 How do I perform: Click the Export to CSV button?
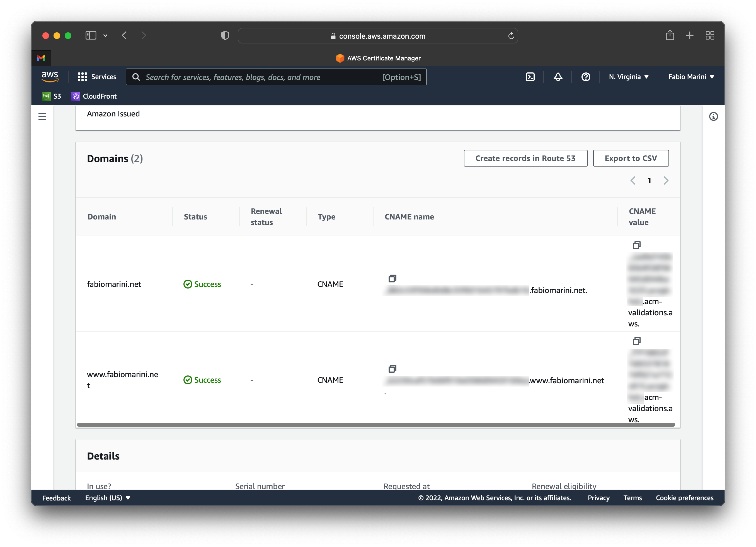(x=631, y=158)
